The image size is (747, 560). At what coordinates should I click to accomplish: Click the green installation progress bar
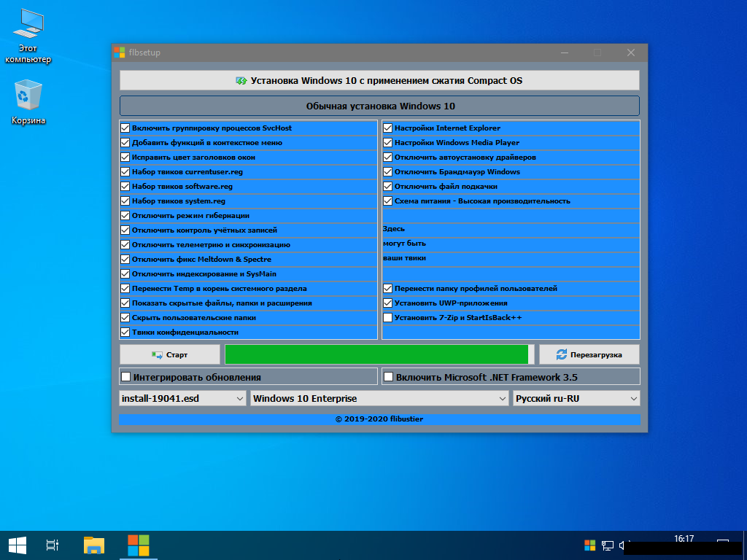click(379, 355)
